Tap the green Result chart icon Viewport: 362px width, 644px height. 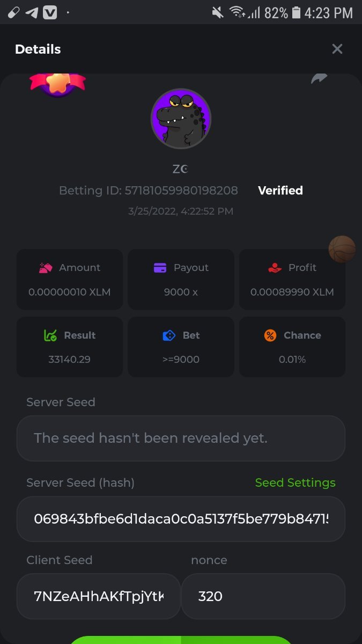[50, 335]
